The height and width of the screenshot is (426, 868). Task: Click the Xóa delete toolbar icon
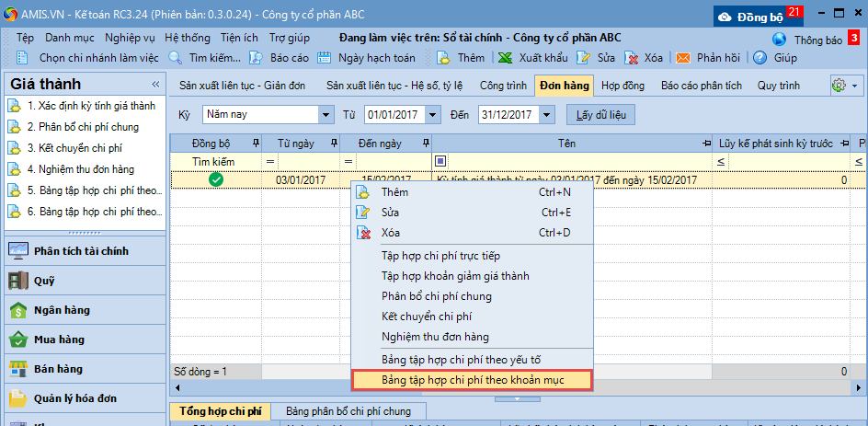pos(633,57)
